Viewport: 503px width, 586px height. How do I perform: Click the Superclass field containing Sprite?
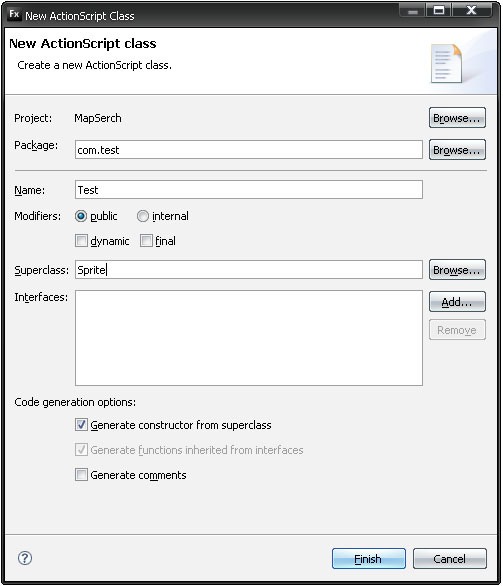pos(249,270)
